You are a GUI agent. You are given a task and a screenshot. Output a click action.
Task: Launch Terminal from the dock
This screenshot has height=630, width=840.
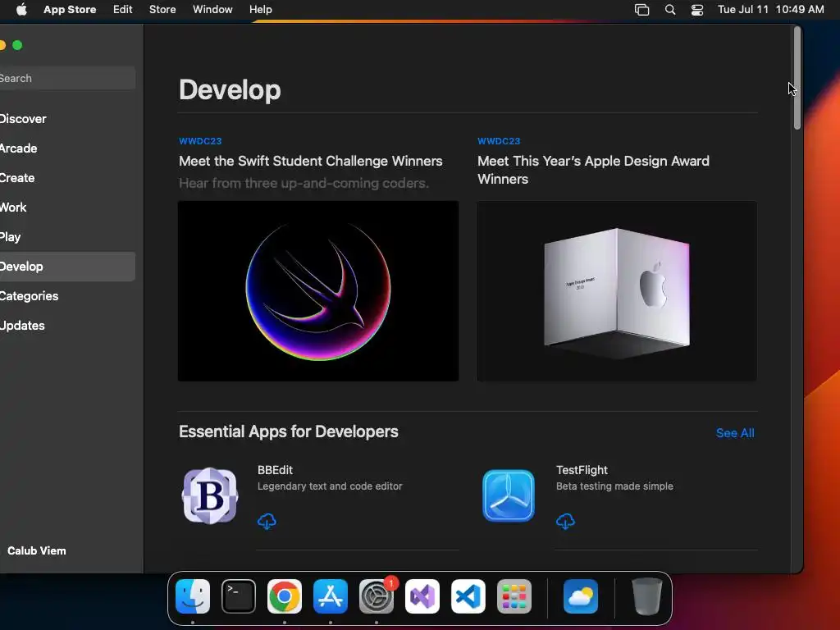tap(239, 596)
